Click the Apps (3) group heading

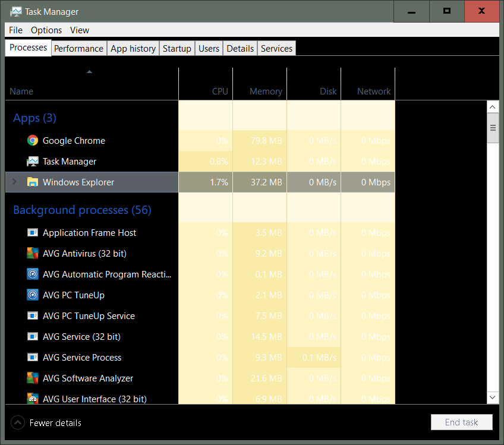click(34, 118)
